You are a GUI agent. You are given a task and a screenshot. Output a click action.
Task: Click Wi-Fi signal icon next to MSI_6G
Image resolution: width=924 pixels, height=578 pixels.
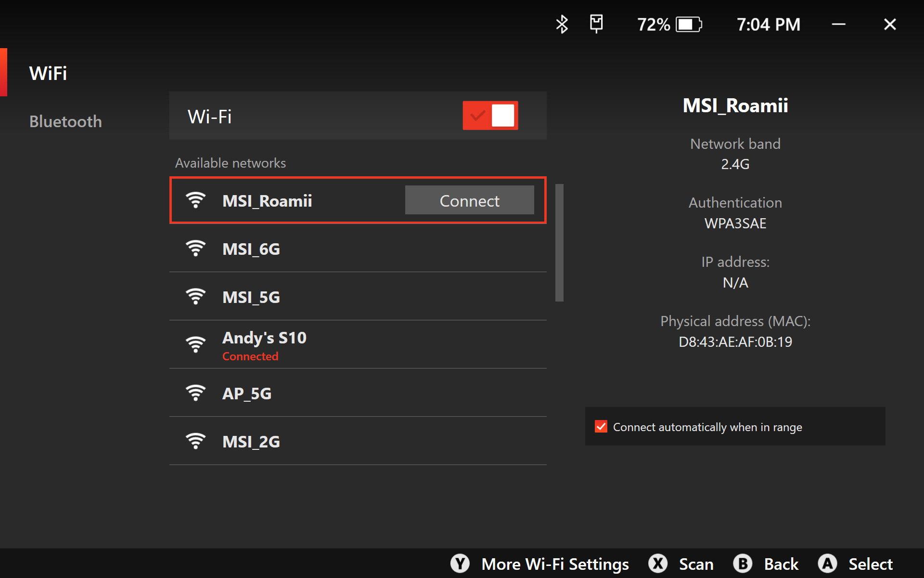click(195, 249)
